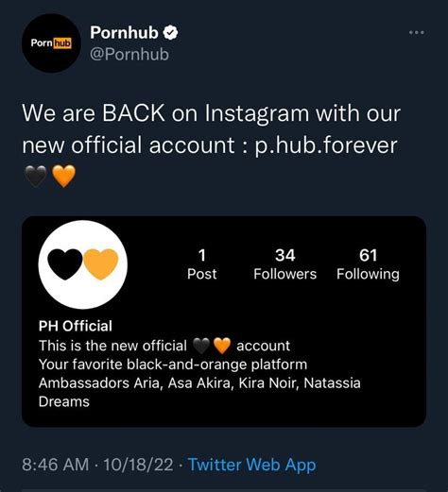Click the orange heart emoji in bio
This screenshot has width=448, height=492.
pyautogui.click(x=222, y=346)
